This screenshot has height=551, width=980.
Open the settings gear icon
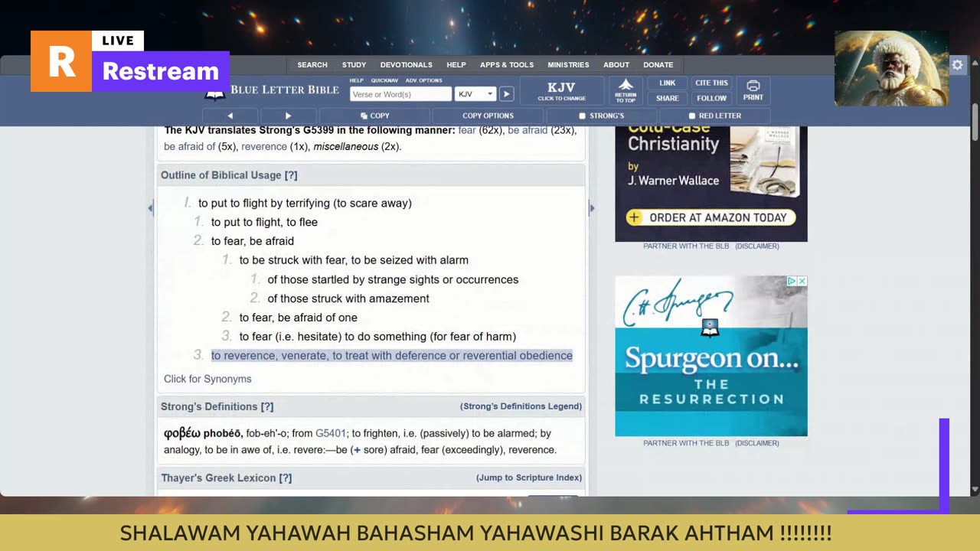[x=957, y=65]
